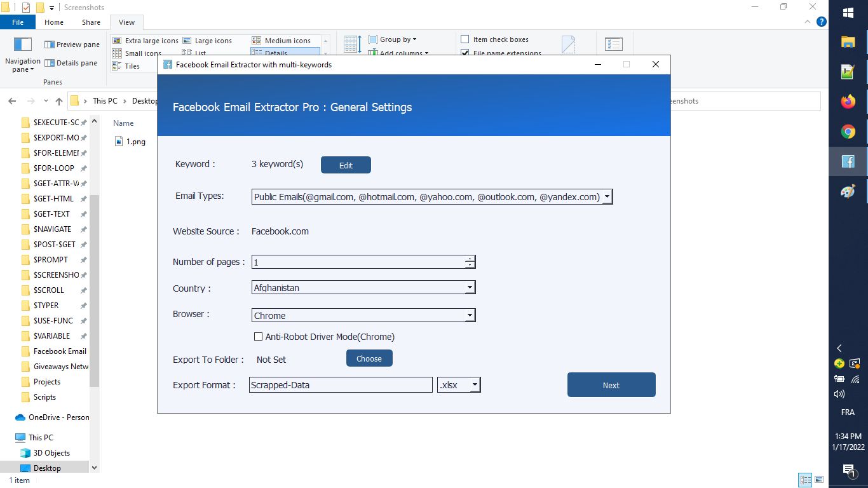Click the Scrapped-Data export name field

(x=341, y=385)
